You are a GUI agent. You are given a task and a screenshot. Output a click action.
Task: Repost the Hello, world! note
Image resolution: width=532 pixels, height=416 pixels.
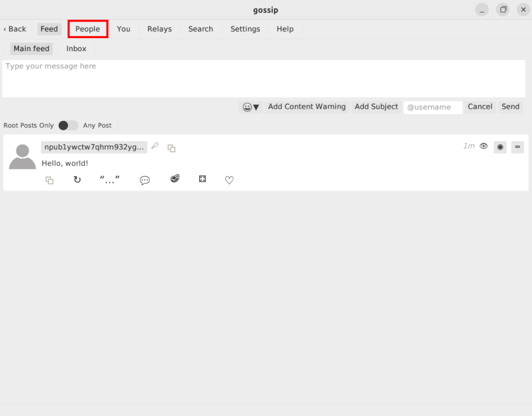click(x=77, y=179)
